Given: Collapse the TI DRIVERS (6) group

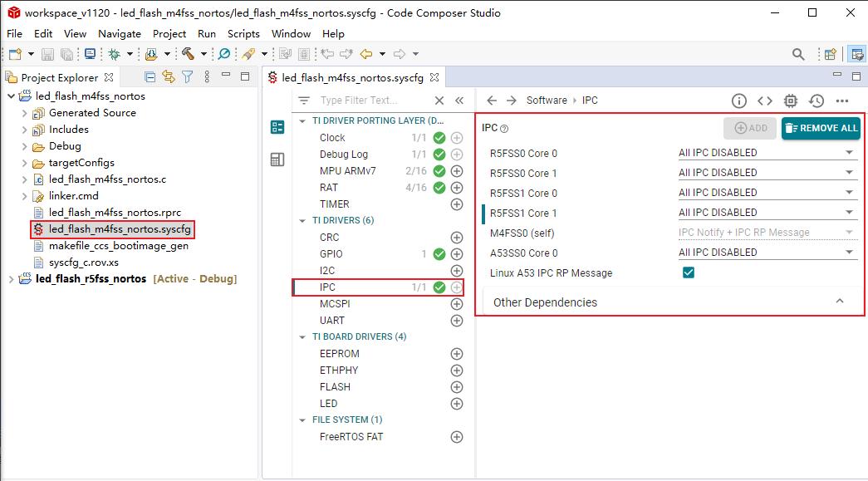Looking at the screenshot, I should pos(302,220).
